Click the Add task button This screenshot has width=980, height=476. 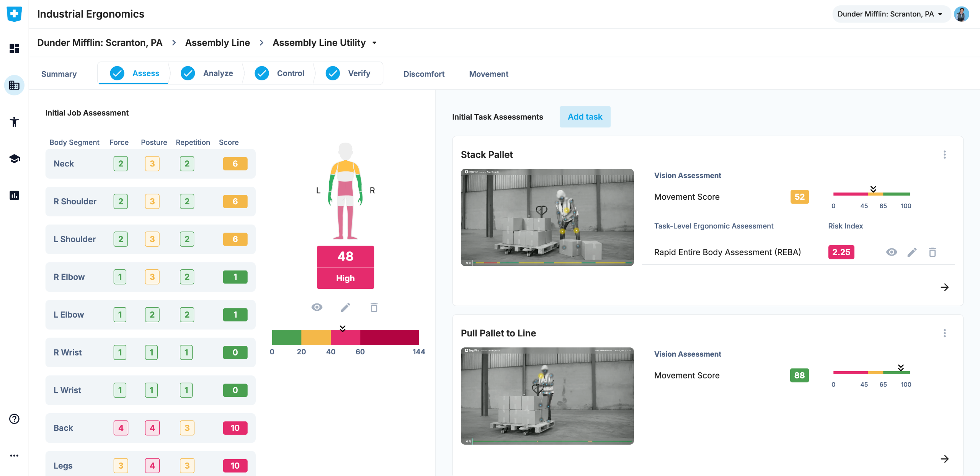585,117
